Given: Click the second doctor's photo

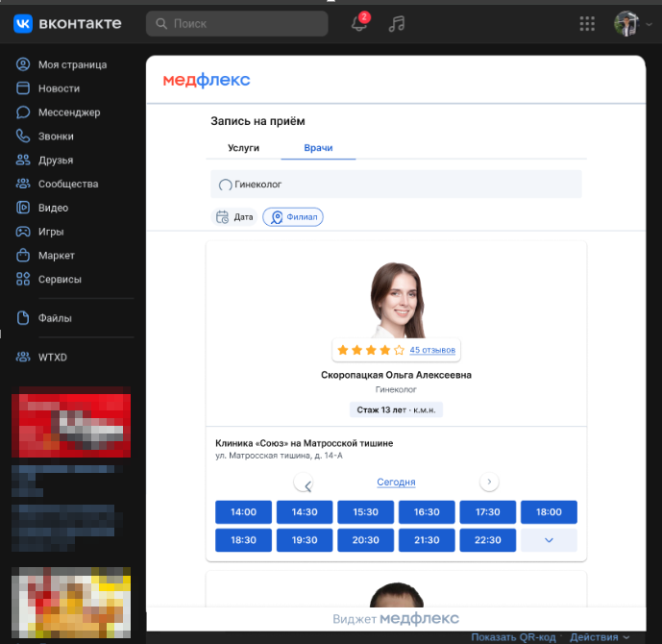Looking at the screenshot, I should tap(397, 595).
